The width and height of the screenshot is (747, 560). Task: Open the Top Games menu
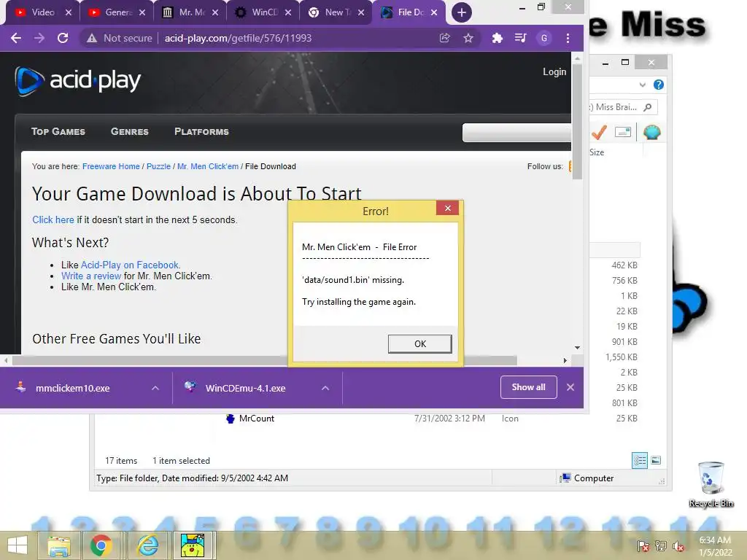pos(58,131)
